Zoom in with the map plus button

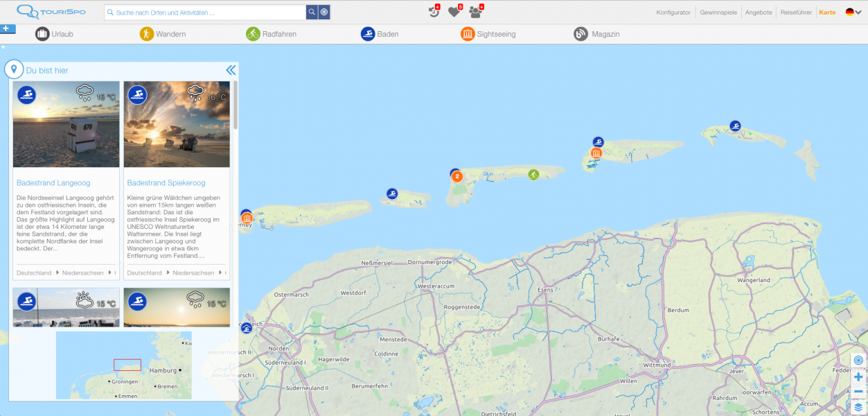coord(858,377)
